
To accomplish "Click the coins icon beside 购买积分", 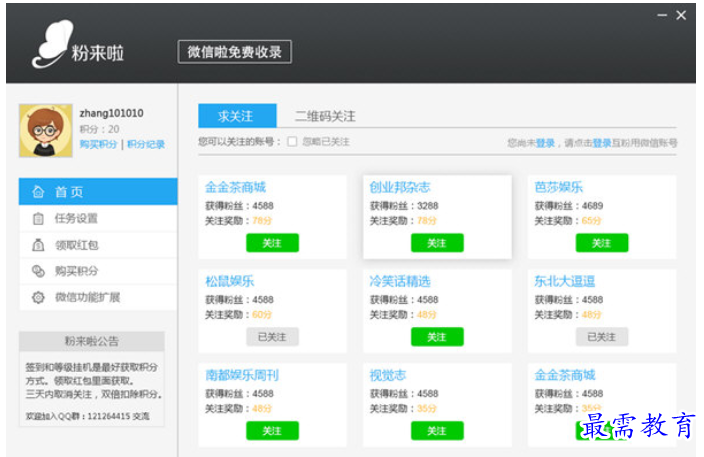I will (x=38, y=271).
